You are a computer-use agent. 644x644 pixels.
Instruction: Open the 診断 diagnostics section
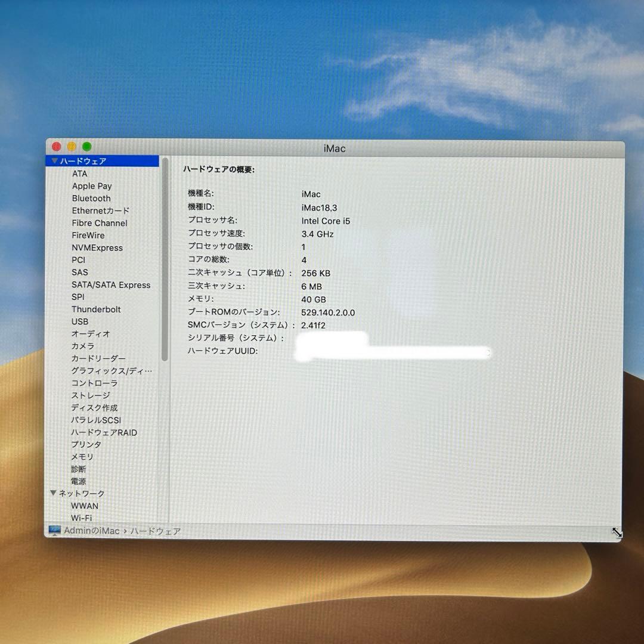[78, 469]
